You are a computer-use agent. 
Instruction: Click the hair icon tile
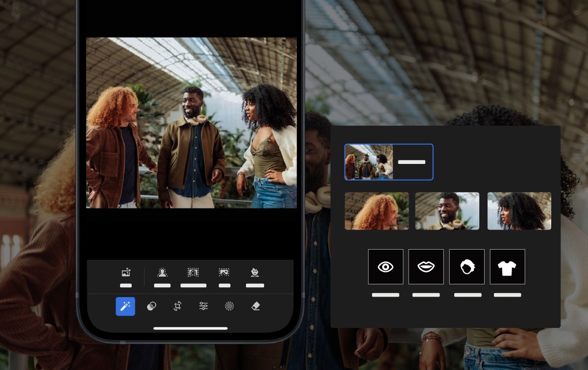coord(467,267)
